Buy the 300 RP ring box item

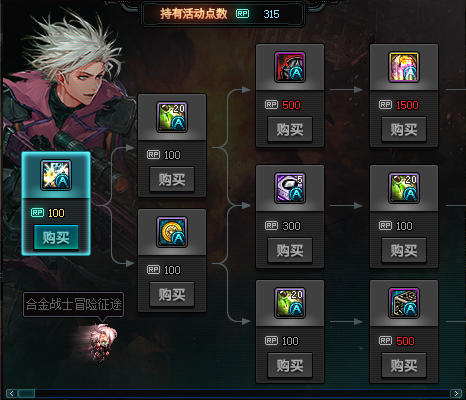[x=290, y=250]
